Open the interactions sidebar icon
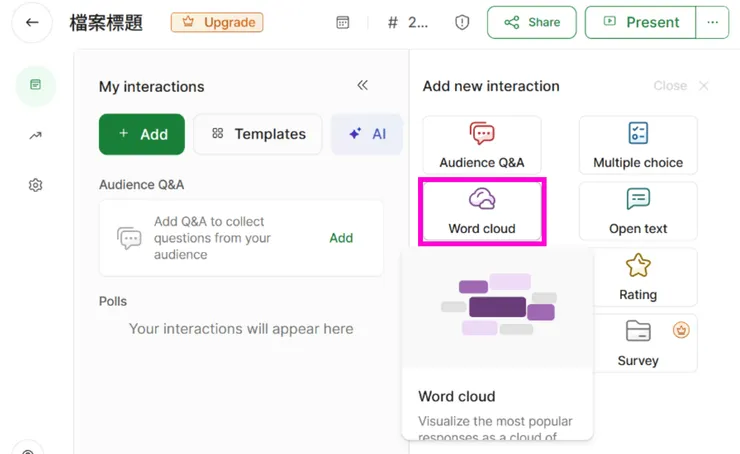This screenshot has height=454, width=740. point(36,85)
